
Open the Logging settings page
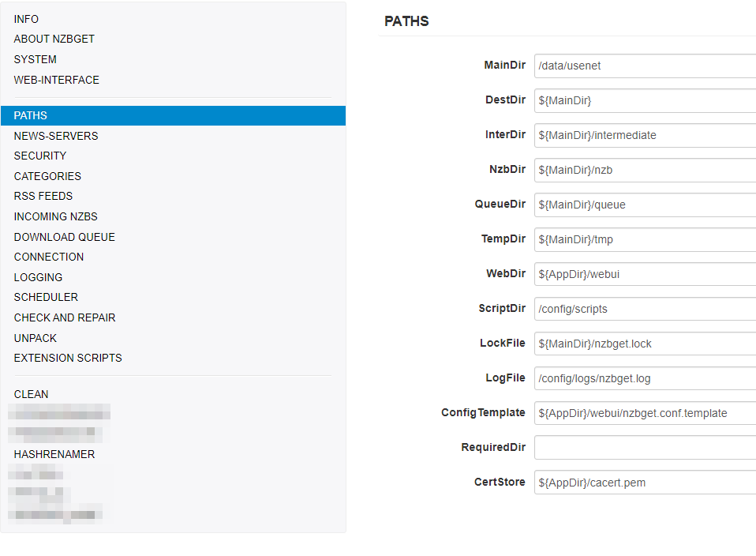coord(38,277)
